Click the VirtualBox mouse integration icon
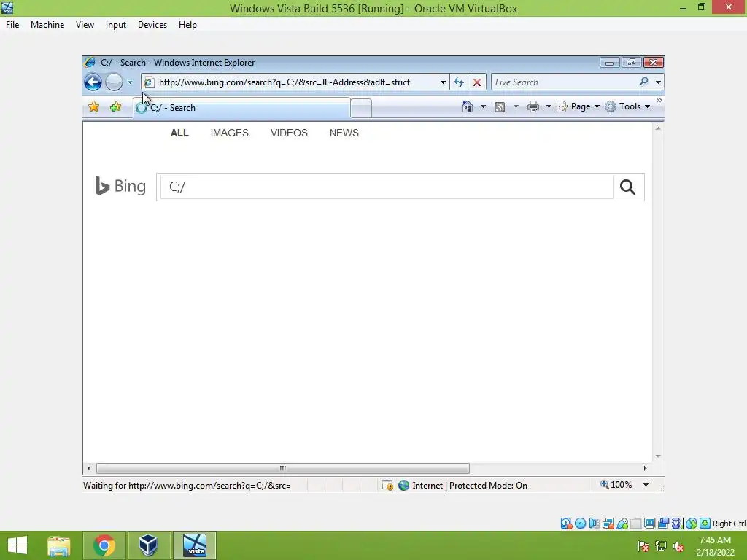The height and width of the screenshot is (560, 747). pyautogui.click(x=692, y=524)
